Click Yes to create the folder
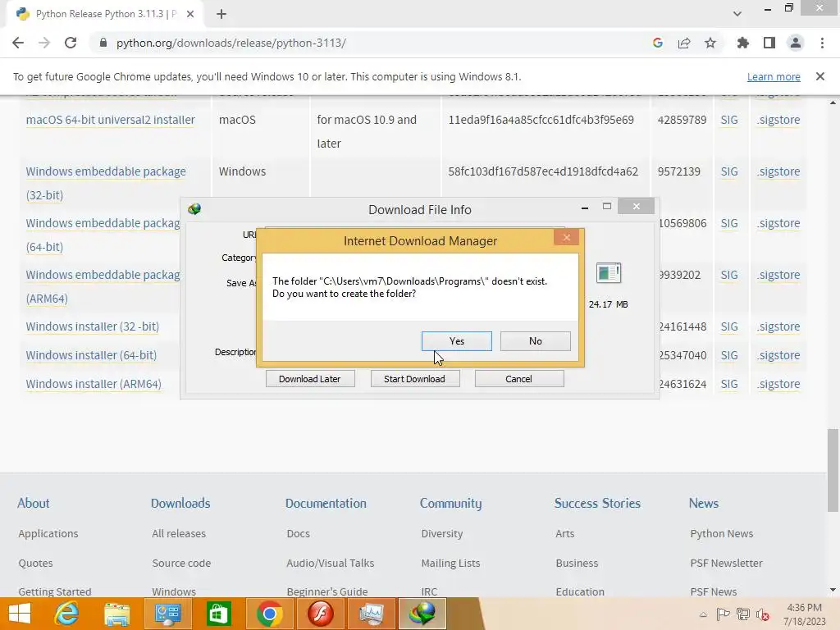Viewport: 840px width, 630px height. coord(456,341)
